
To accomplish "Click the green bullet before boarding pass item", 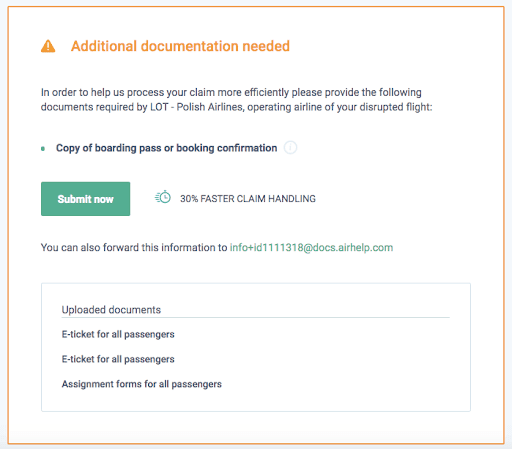I will point(43,149).
